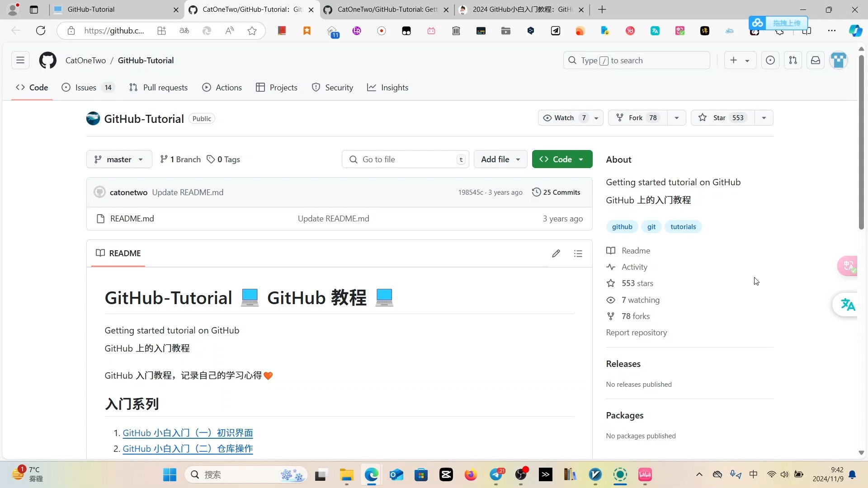The height and width of the screenshot is (488, 868).
Task: Click the edit pencil icon for README
Action: 556,253
